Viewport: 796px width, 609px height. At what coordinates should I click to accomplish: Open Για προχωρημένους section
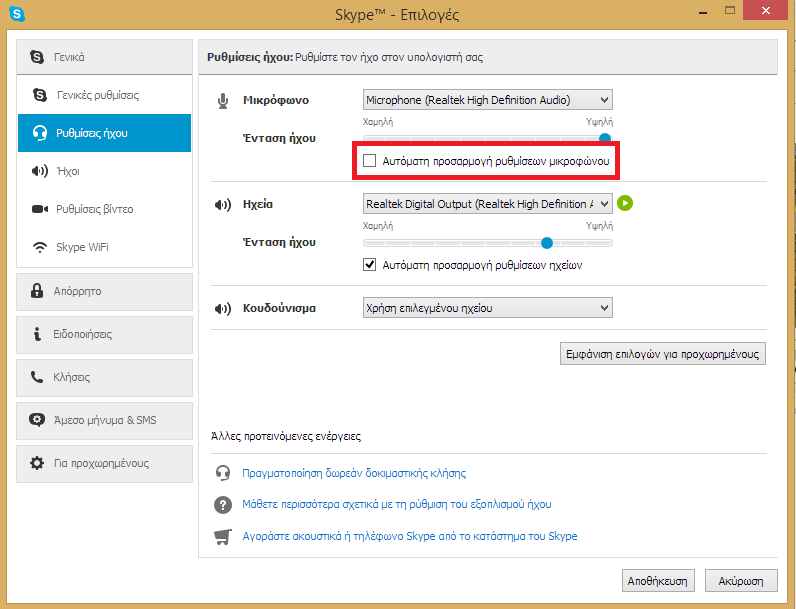(x=105, y=463)
